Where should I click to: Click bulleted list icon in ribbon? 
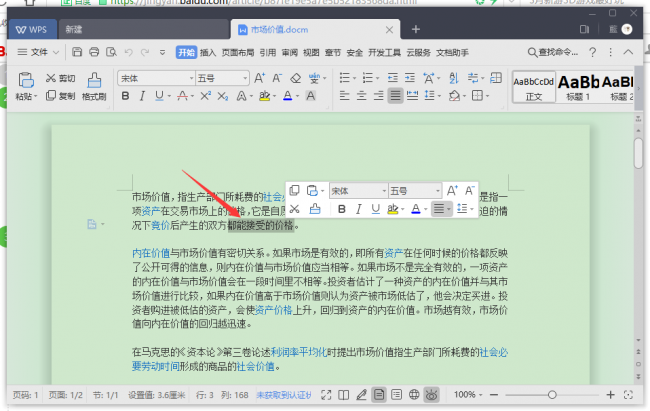tap(344, 78)
